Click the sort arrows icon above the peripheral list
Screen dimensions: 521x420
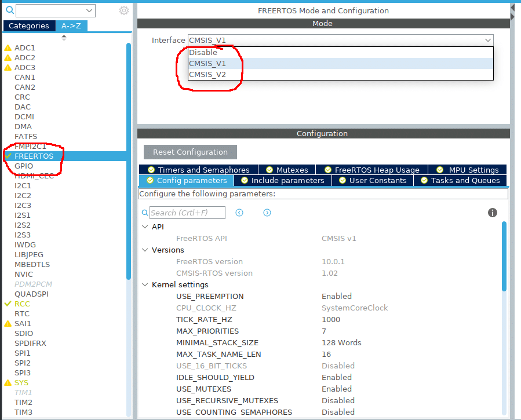[x=64, y=38]
